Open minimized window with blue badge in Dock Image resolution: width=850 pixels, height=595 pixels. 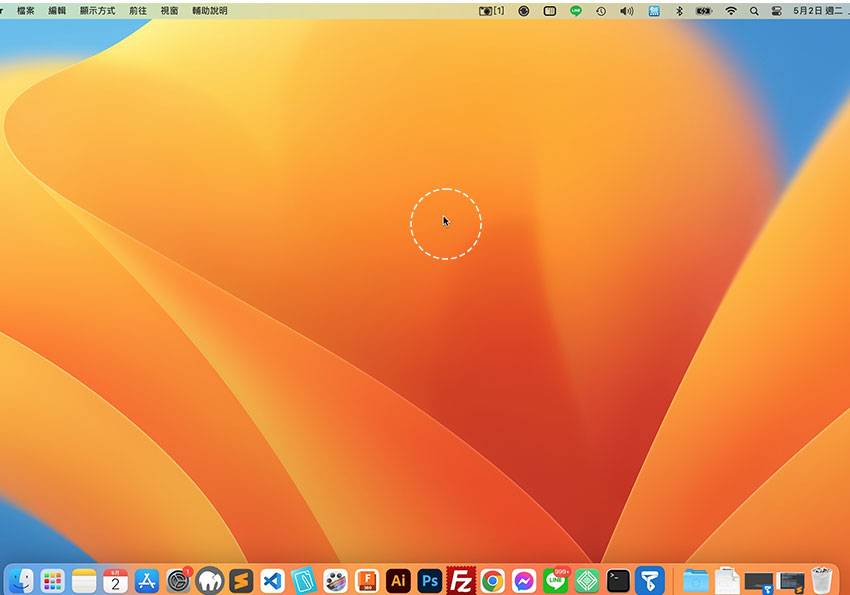758,582
